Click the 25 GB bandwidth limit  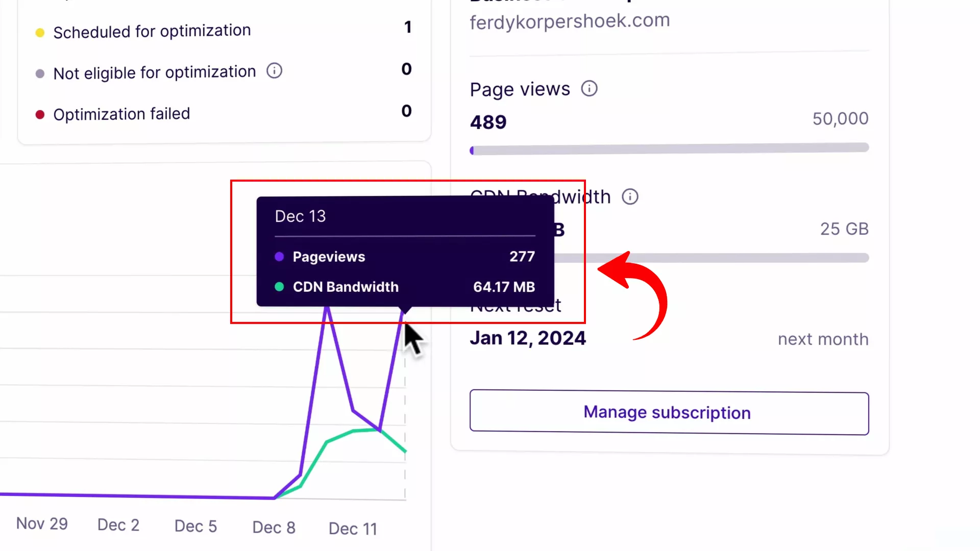tap(844, 229)
